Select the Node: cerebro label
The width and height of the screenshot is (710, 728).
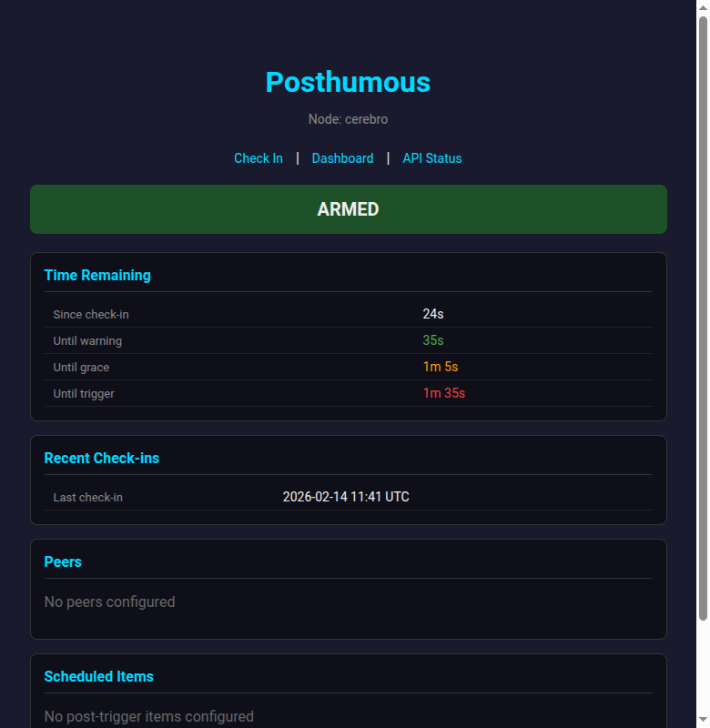coord(348,119)
